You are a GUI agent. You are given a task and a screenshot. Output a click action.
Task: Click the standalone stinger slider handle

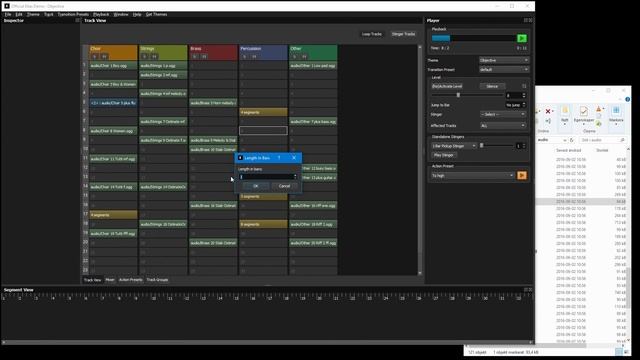[x=482, y=145]
